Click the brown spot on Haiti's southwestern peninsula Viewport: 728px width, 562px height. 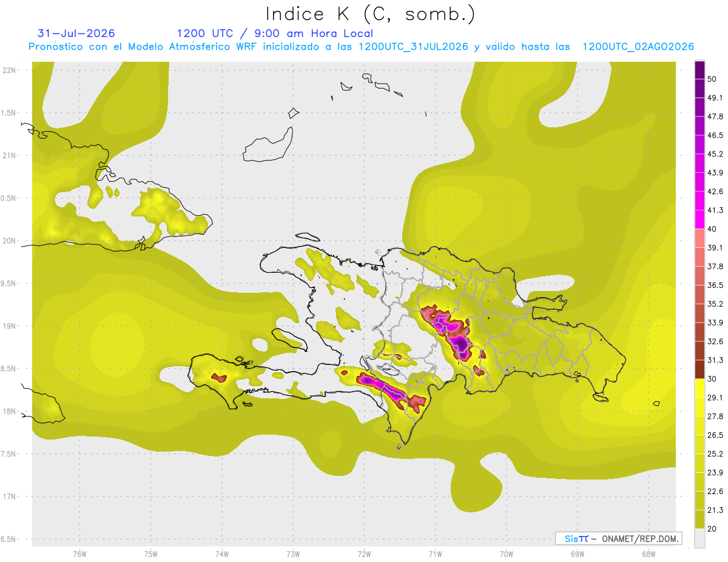219,378
